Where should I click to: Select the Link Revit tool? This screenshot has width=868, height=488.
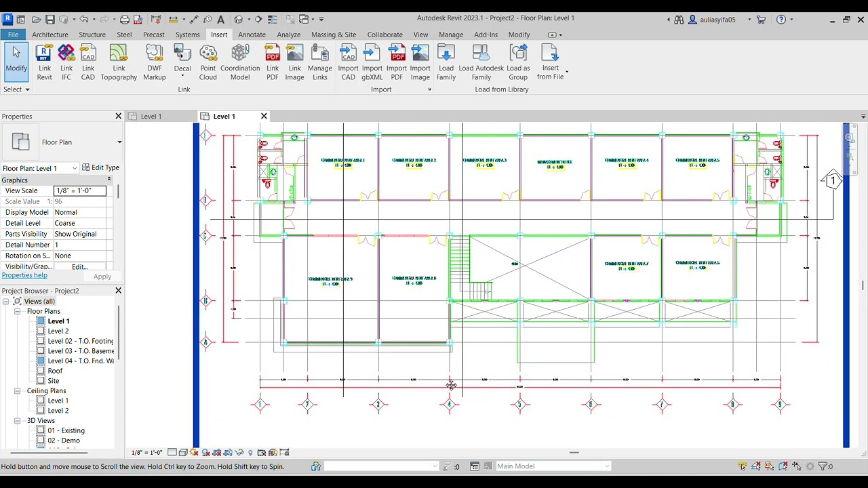click(x=44, y=62)
